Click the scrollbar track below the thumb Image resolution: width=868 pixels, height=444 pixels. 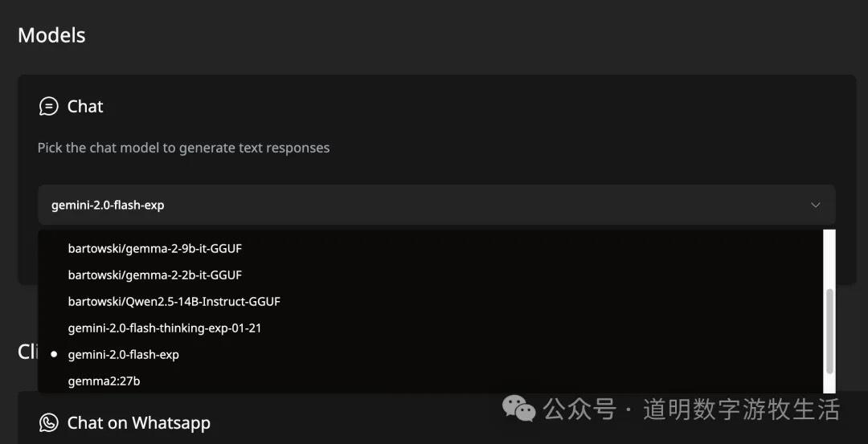[829, 384]
